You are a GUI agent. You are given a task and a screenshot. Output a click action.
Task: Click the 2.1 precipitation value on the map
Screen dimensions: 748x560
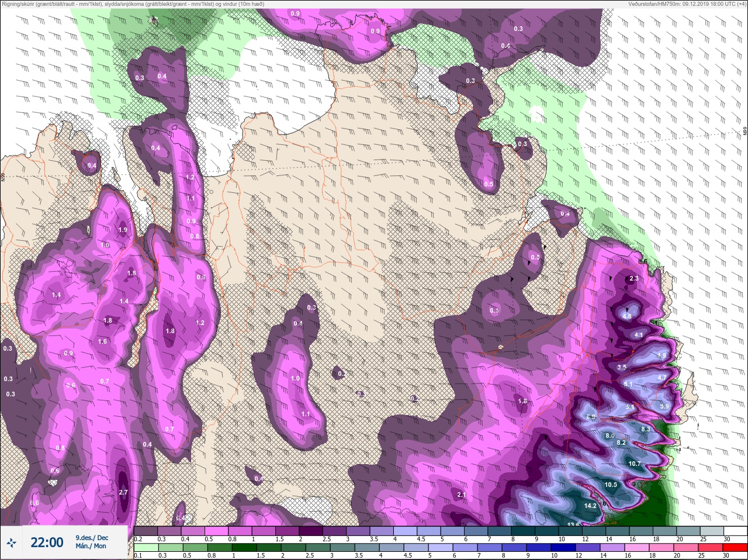[x=461, y=495]
